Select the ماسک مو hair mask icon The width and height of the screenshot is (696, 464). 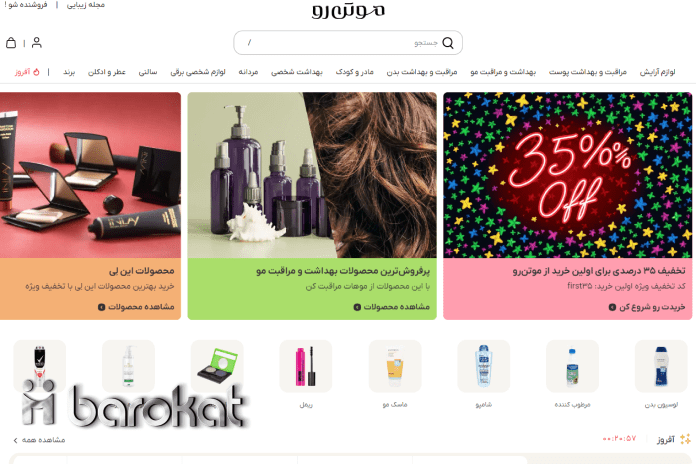click(x=395, y=366)
